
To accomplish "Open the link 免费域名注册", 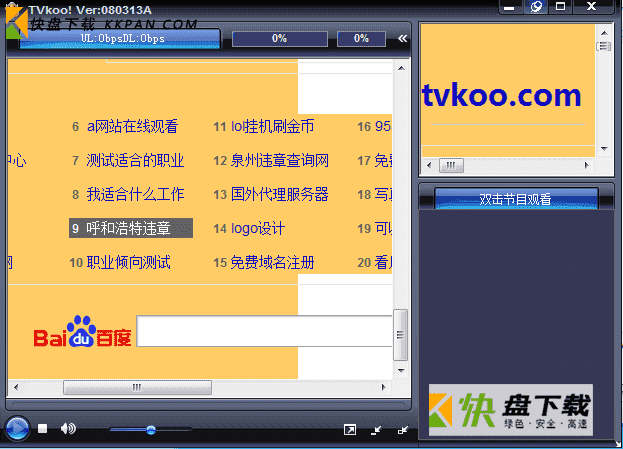I will click(272, 262).
